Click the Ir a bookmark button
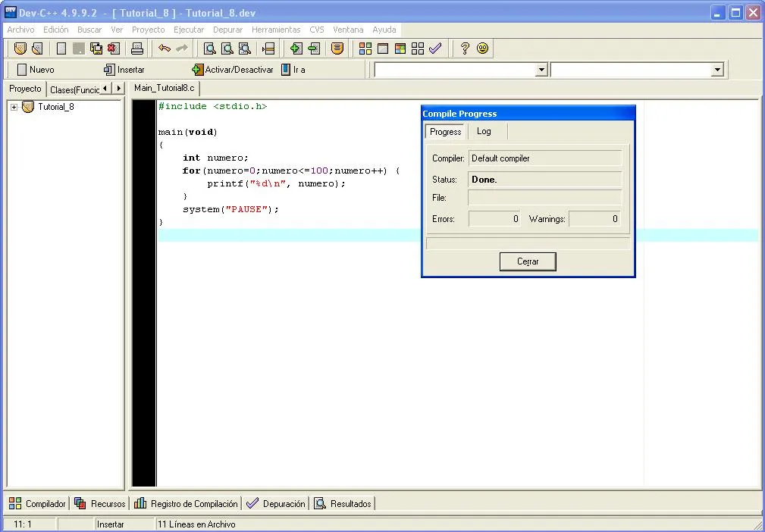765x532 pixels. 293,70
